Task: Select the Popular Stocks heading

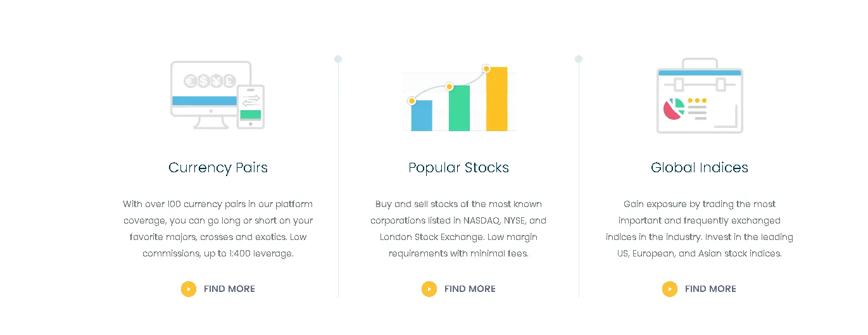Action: 459,168
